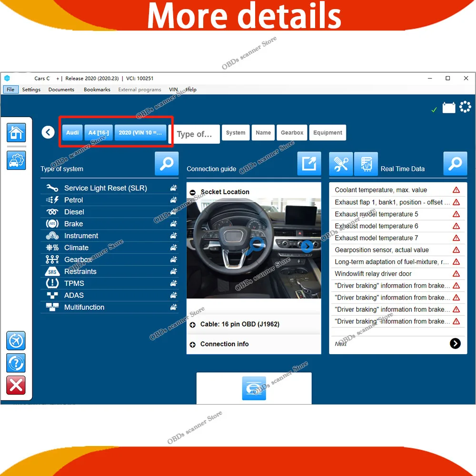The width and height of the screenshot is (476, 476).
Task: Select the Restraints system
Action: click(x=109, y=271)
